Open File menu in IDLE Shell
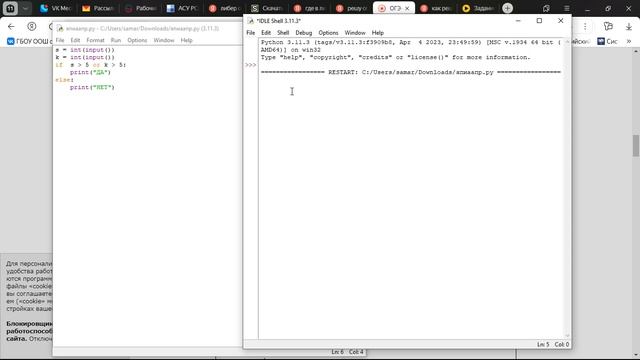 point(251,33)
